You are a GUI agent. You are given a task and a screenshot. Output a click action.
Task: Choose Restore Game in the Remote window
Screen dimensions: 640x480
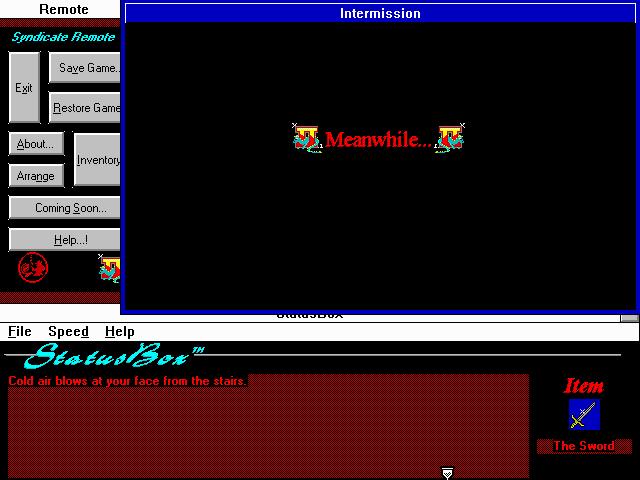click(84, 107)
